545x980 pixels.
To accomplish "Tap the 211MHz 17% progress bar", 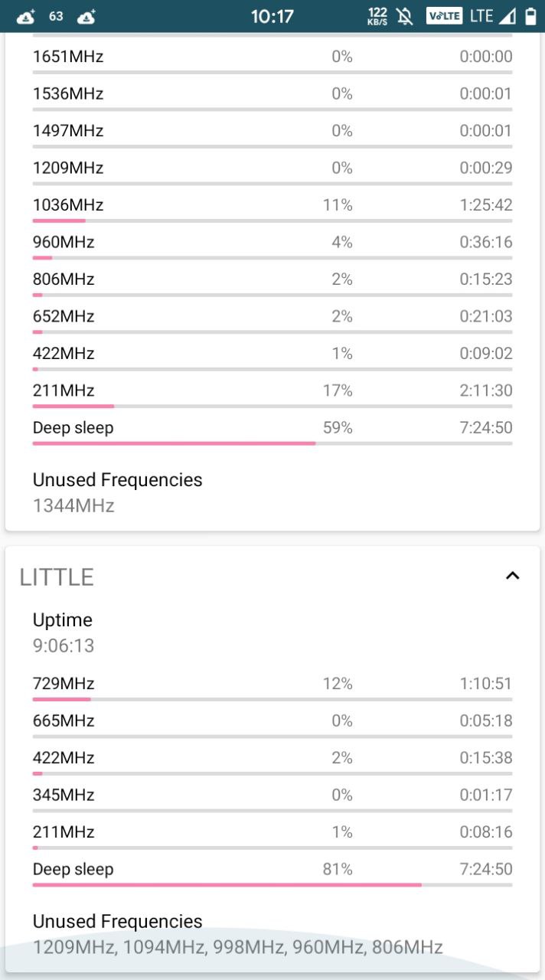I will click(272, 406).
